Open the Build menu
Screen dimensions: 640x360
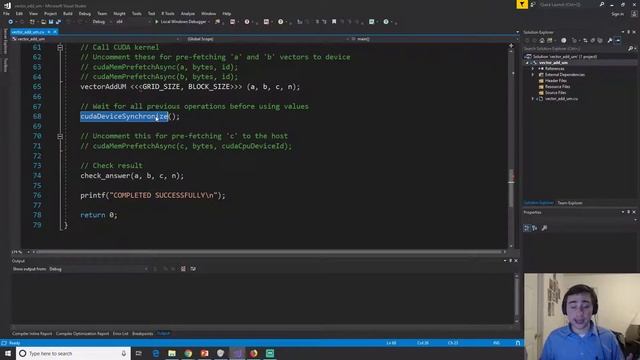pos(67,13)
